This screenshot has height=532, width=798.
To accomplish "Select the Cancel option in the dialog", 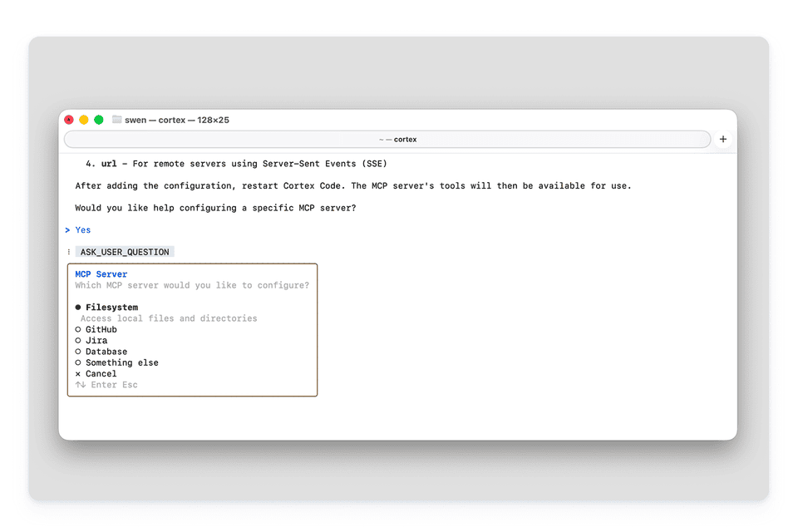I will pyautogui.click(x=100, y=373).
